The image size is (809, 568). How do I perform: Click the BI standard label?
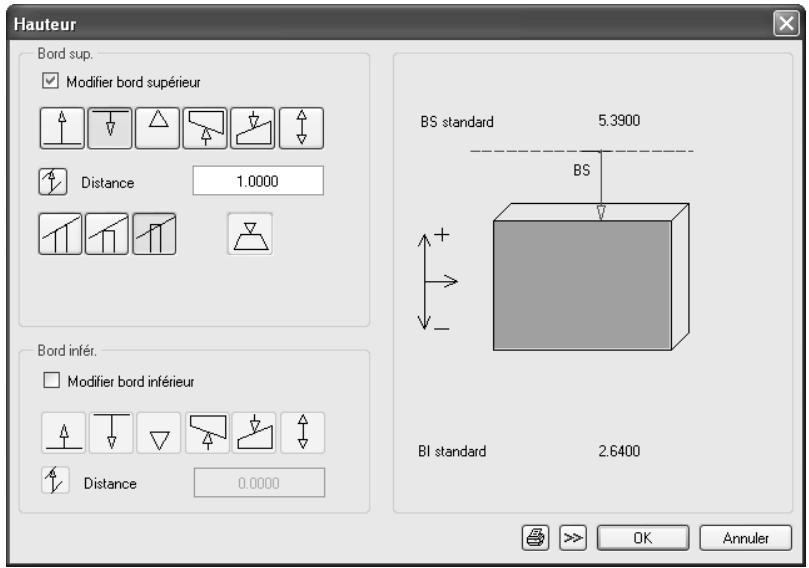(452, 451)
